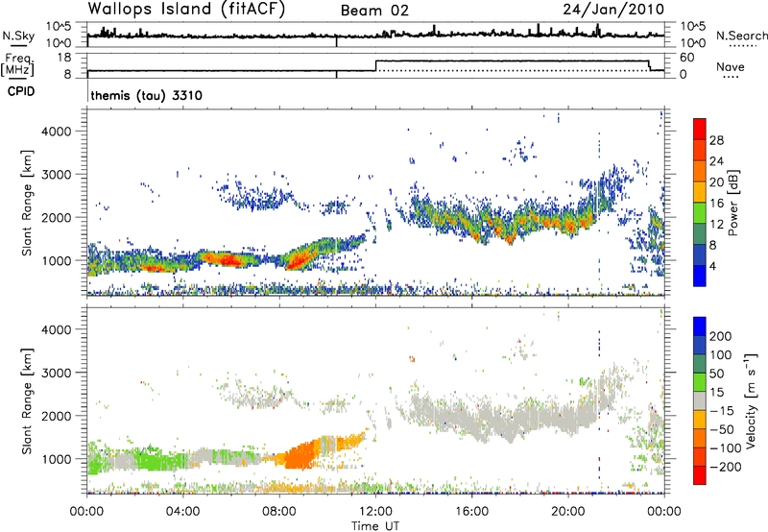Click the 'N.Sky' legend label
This screenshot has width=768, height=532.
pos(18,36)
